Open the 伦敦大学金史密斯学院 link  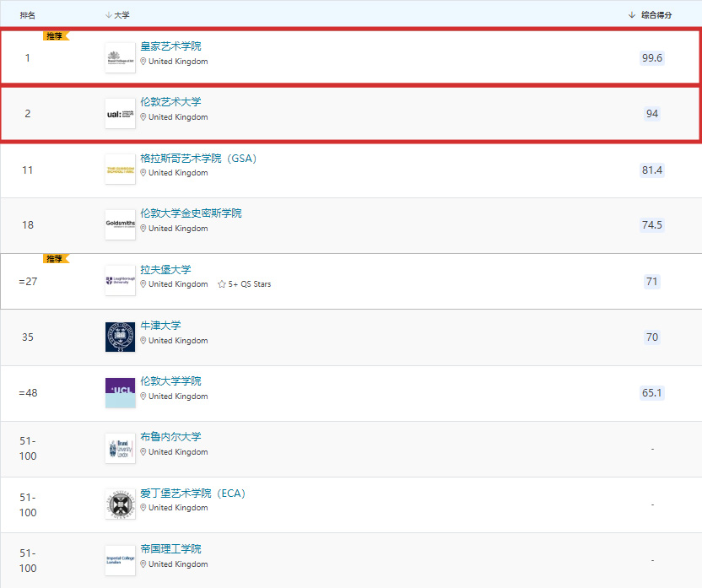tap(191, 213)
